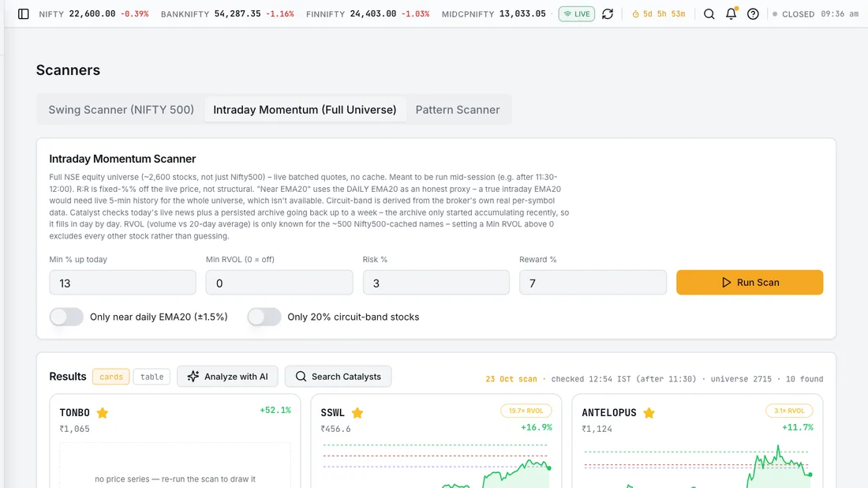Click the Min % up today field
868x488 pixels.
click(x=122, y=283)
